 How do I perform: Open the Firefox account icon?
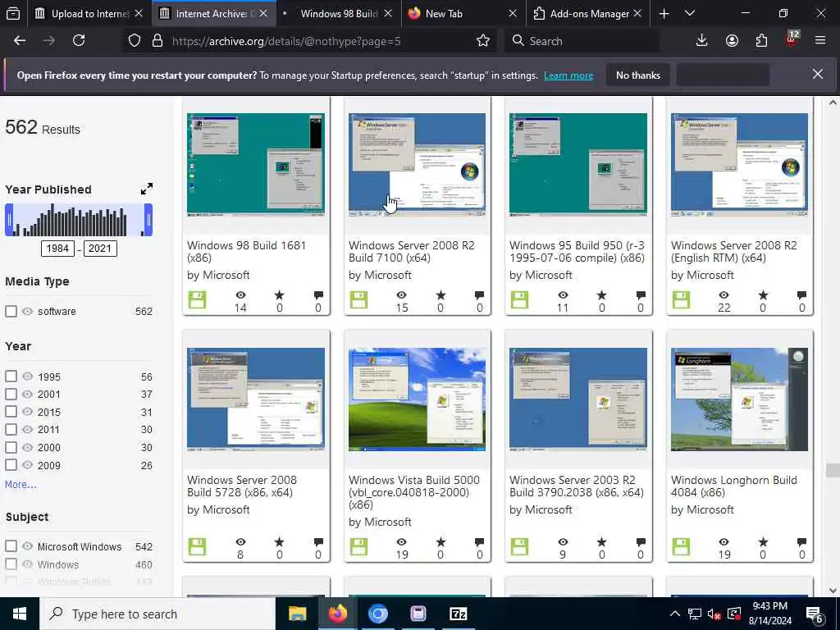click(732, 41)
